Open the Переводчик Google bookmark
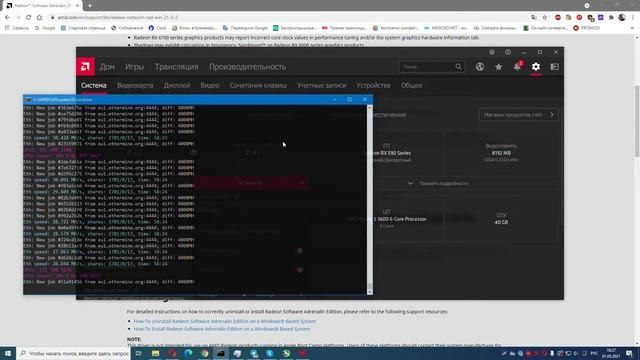640x360 pixels. 245,28
